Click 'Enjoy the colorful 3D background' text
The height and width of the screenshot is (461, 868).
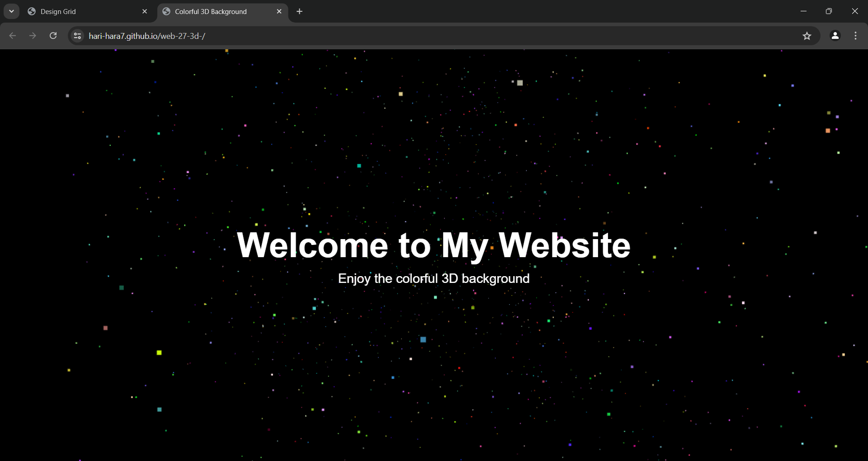434,278
